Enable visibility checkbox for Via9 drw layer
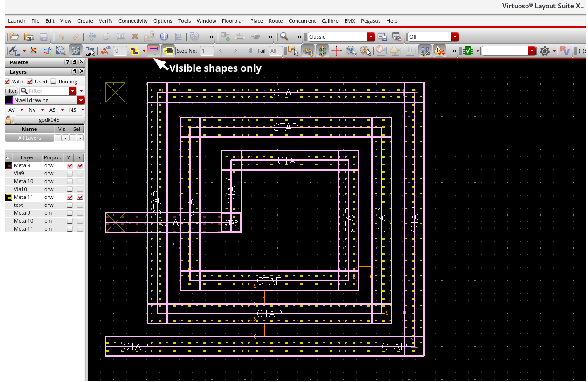The width and height of the screenshot is (588, 382). pyautogui.click(x=69, y=173)
